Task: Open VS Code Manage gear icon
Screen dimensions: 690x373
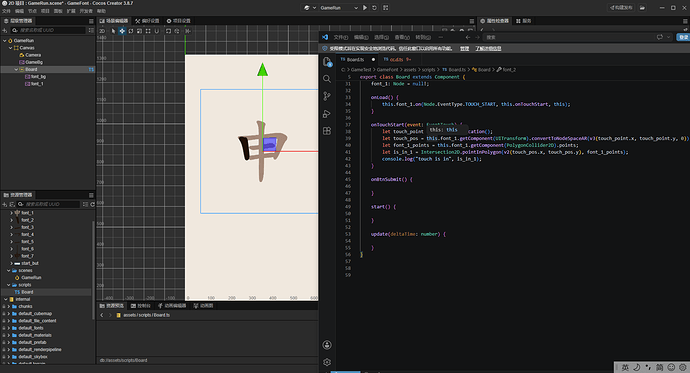Action: [x=327, y=362]
